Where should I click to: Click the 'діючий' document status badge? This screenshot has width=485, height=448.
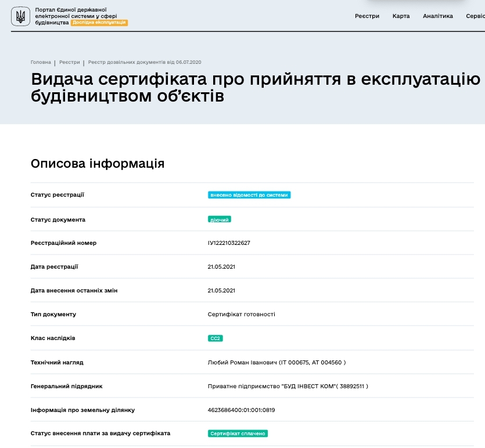coord(220,219)
